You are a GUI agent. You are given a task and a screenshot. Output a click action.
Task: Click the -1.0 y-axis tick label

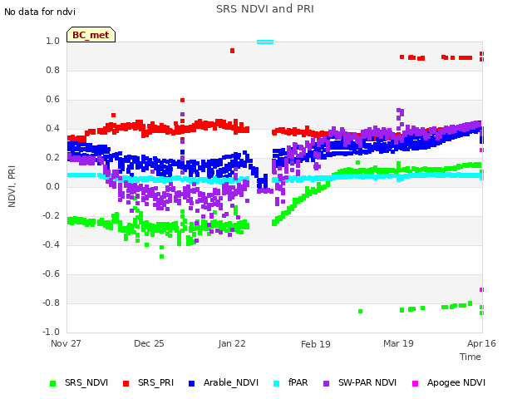coord(51,332)
